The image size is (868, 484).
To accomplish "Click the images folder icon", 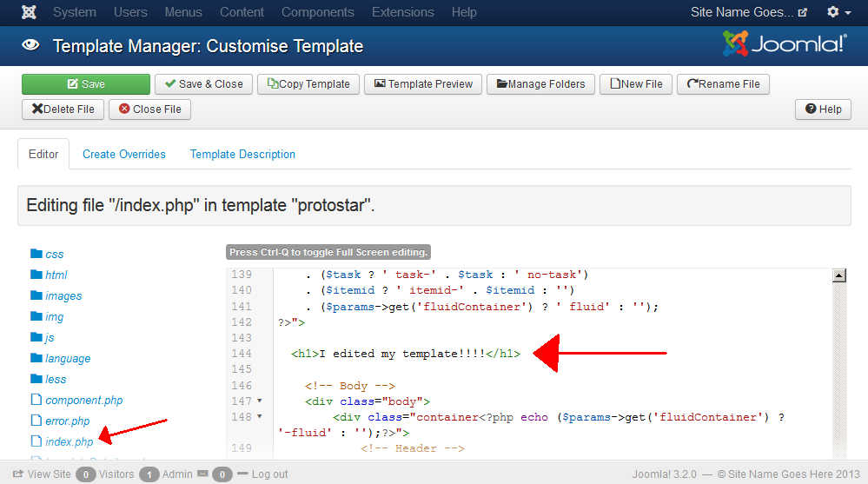I will coord(36,295).
